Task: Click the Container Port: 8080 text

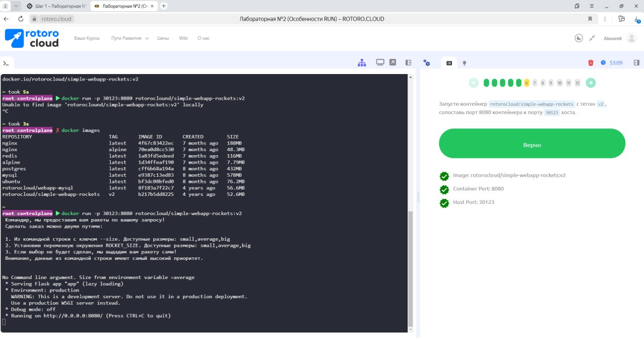Action: click(x=478, y=189)
